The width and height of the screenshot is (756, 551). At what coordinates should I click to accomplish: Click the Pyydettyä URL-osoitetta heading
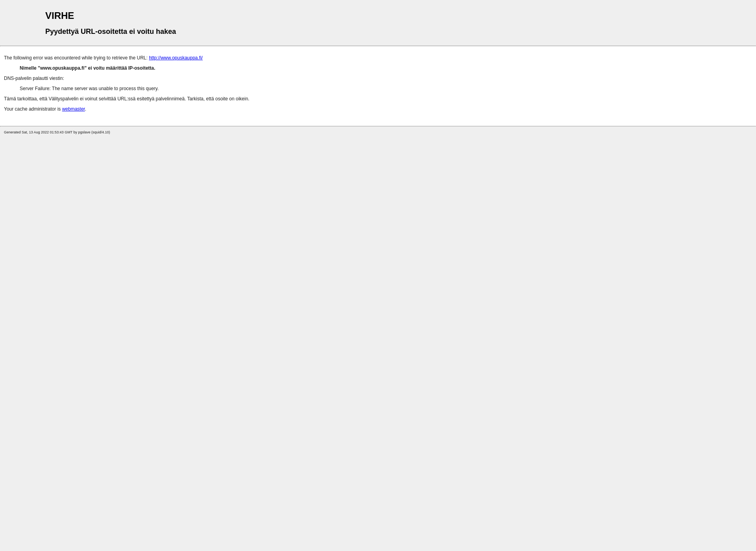[110, 31]
